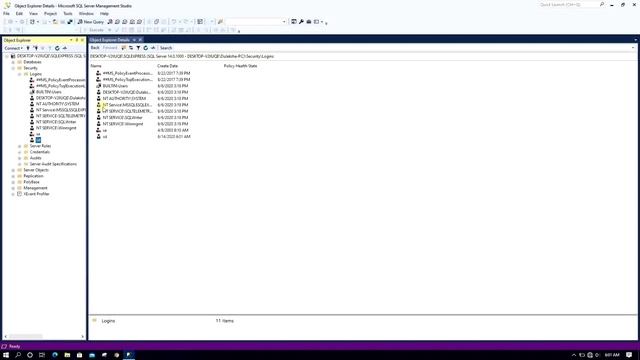Click the Connect dropdown in Object Explorer
Screen dimensions: 640x360
point(13,48)
